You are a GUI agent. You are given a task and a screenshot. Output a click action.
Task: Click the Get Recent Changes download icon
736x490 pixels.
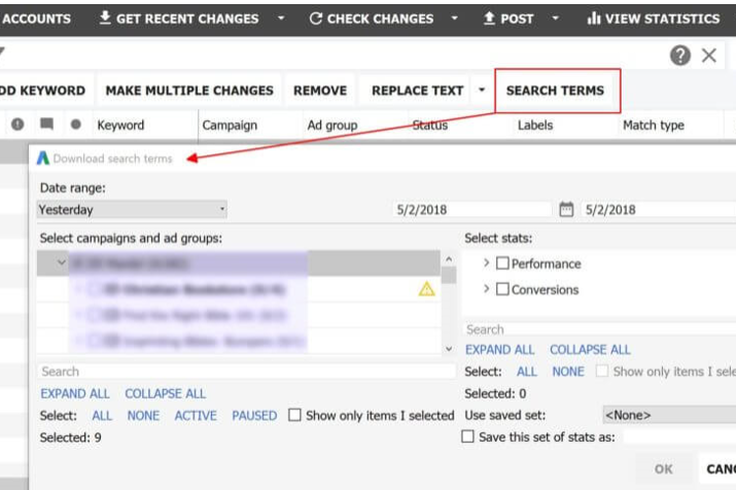(x=105, y=18)
